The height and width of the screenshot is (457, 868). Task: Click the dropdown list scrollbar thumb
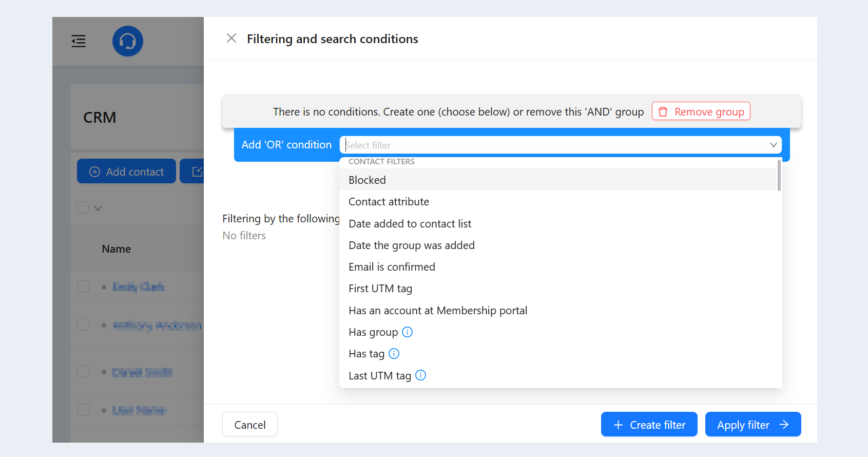pyautogui.click(x=779, y=175)
